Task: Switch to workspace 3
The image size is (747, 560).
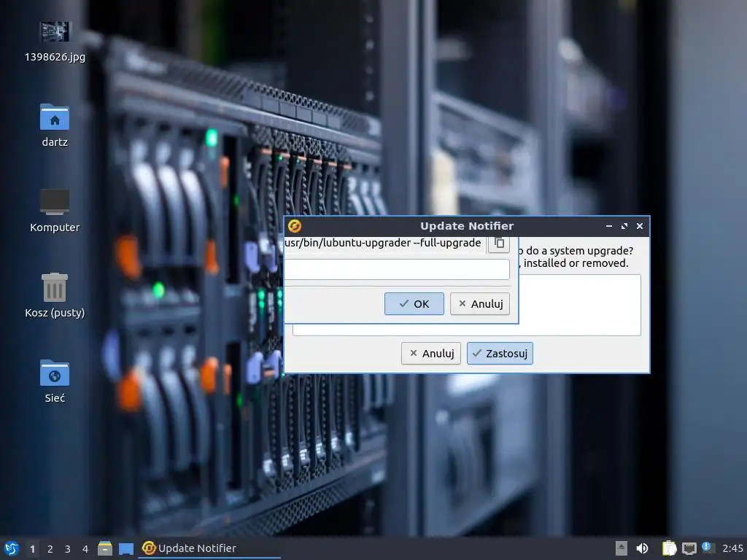Action: pos(68,549)
